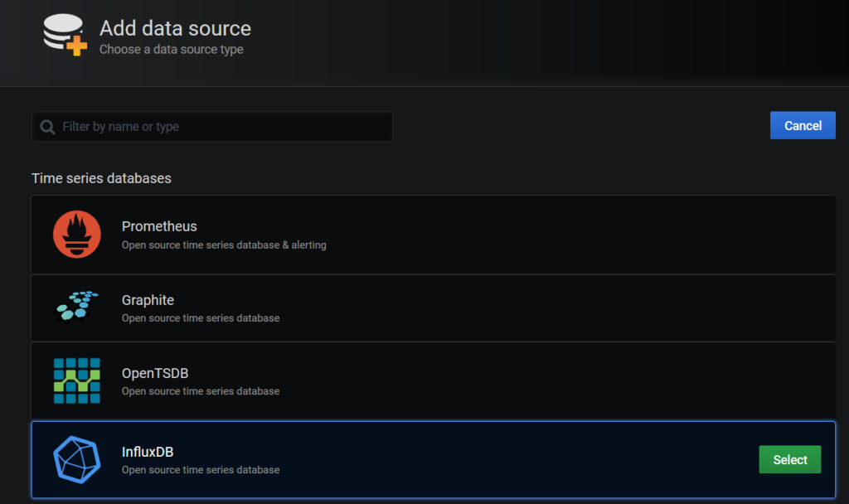
Task: Click the description text under InfluxDB
Action: click(201, 470)
